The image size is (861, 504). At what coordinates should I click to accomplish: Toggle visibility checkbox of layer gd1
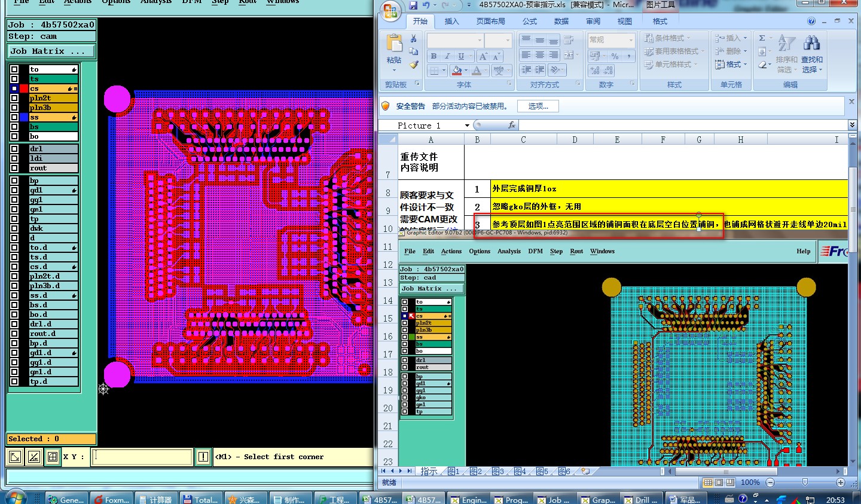pyautogui.click(x=14, y=190)
